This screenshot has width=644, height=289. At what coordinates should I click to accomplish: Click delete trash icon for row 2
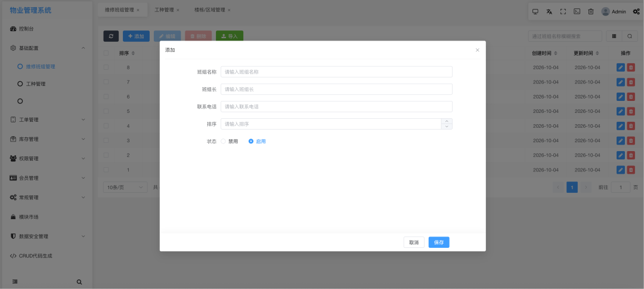point(631,155)
